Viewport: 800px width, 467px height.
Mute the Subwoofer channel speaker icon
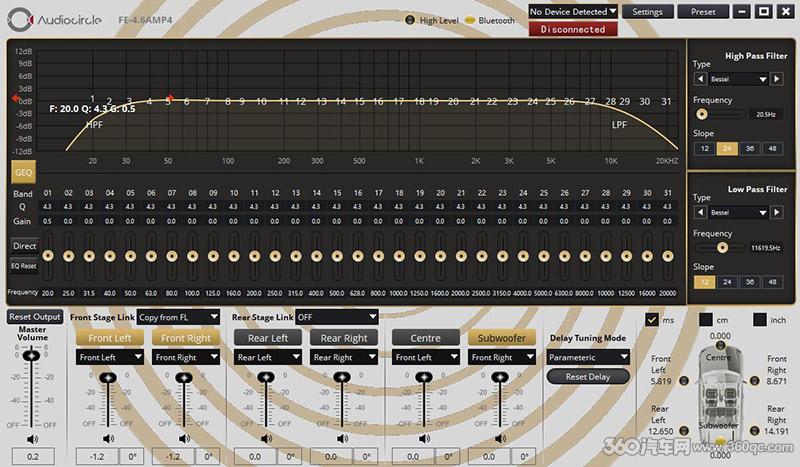[x=501, y=438]
